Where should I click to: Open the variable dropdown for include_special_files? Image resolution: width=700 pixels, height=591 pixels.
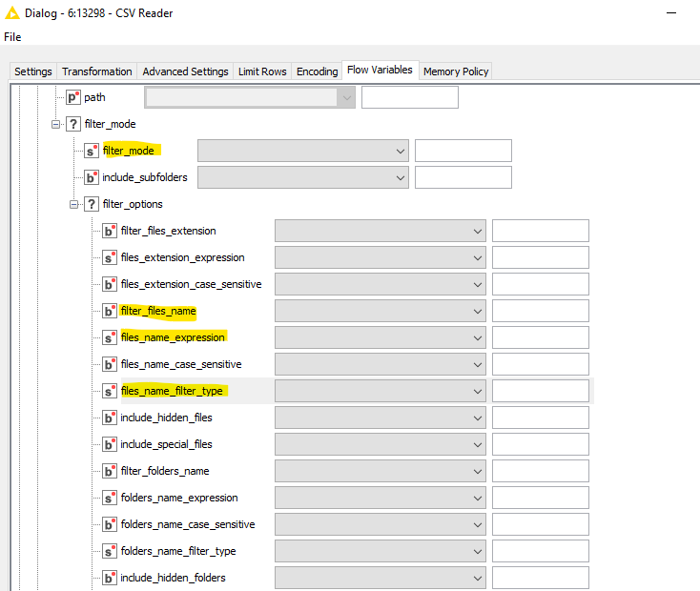coord(381,444)
